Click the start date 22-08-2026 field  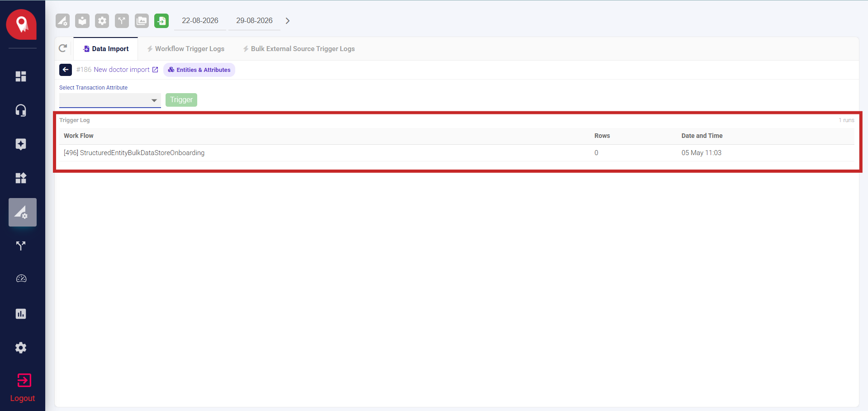(200, 21)
